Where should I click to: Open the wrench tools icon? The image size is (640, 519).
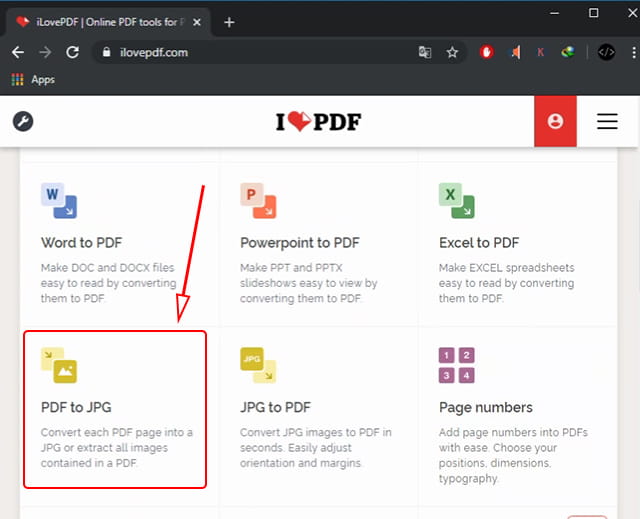click(x=23, y=121)
